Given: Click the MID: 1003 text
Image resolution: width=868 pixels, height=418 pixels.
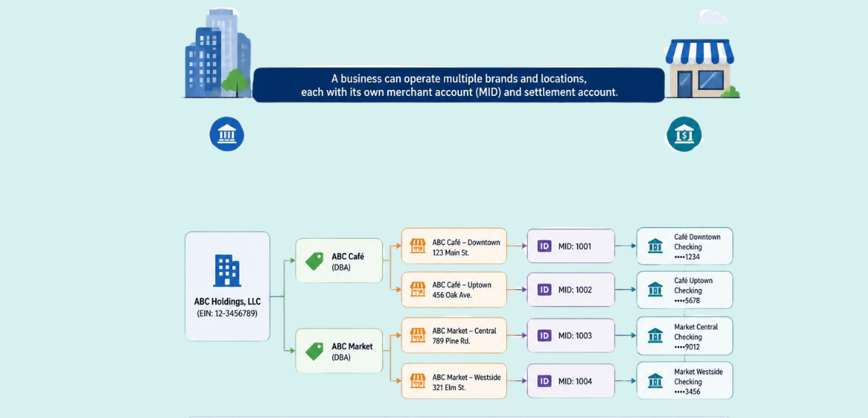Looking at the screenshot, I should point(575,335).
